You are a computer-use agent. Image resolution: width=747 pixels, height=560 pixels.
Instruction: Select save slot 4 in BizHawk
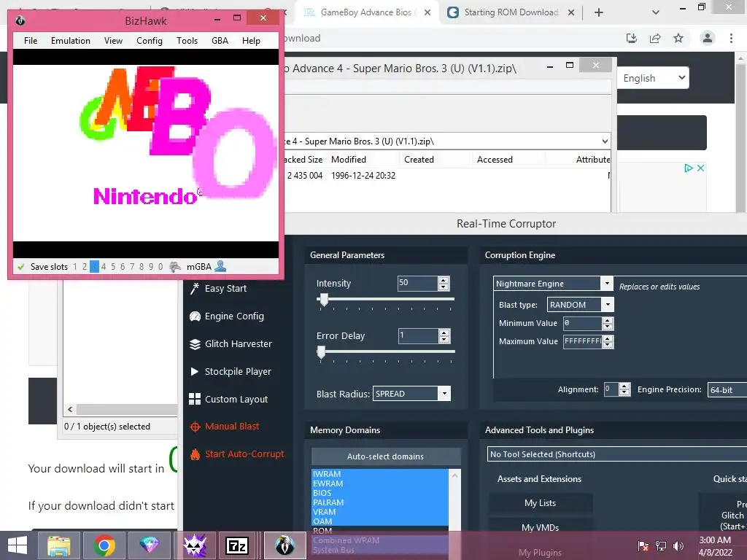104,267
